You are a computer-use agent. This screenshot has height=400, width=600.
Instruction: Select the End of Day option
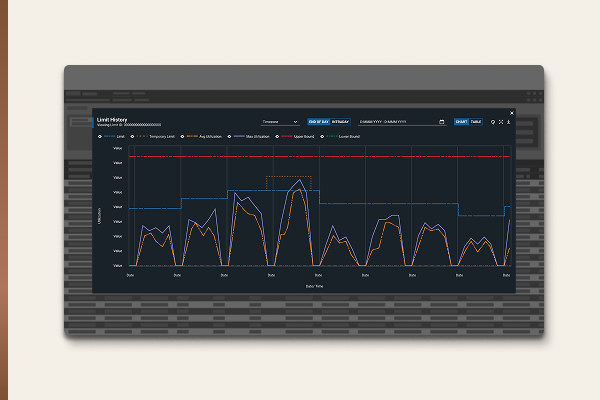[319, 122]
